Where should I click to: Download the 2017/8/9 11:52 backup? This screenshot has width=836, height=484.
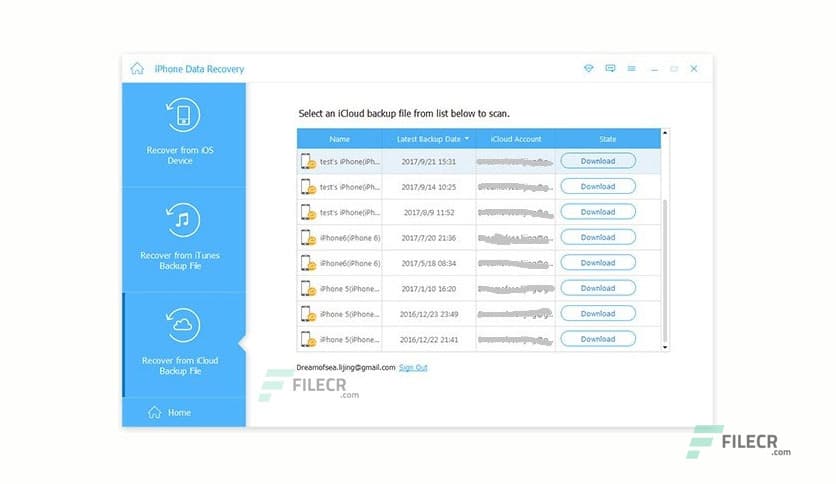pyautogui.click(x=598, y=212)
